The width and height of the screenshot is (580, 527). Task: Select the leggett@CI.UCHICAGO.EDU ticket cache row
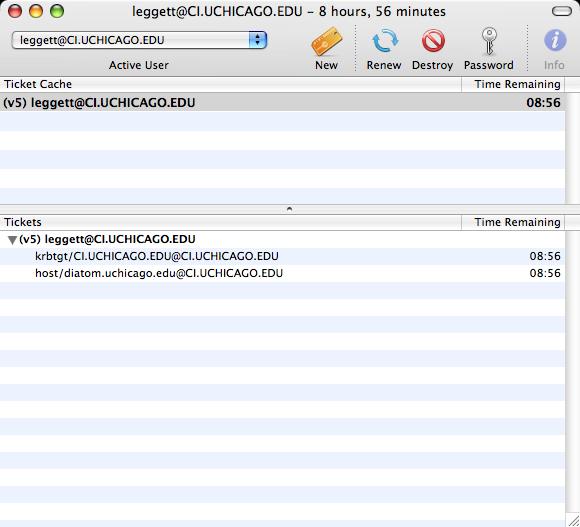pos(282,102)
